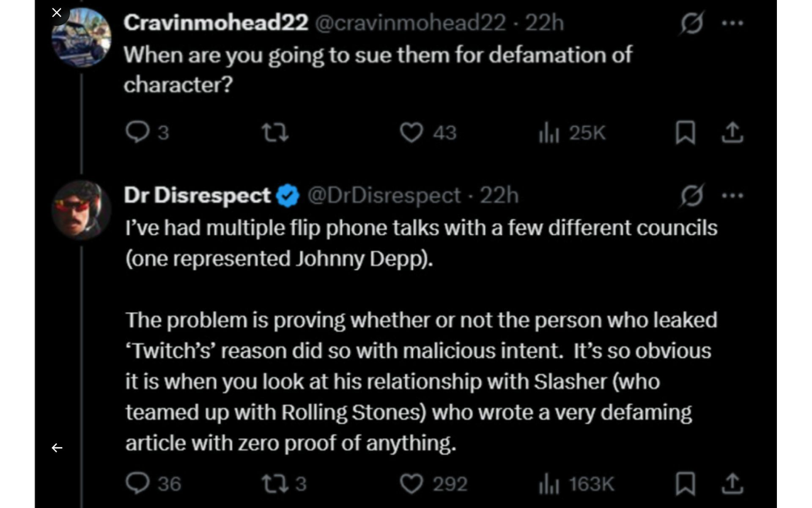The height and width of the screenshot is (508, 812).
Task: Open the Cravinmohead22 display name link
Action: [216, 22]
